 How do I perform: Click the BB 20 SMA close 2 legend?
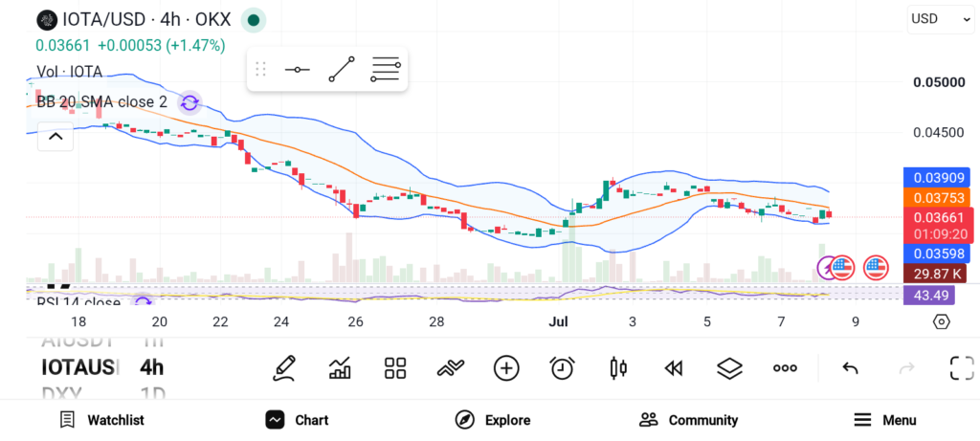point(101,102)
